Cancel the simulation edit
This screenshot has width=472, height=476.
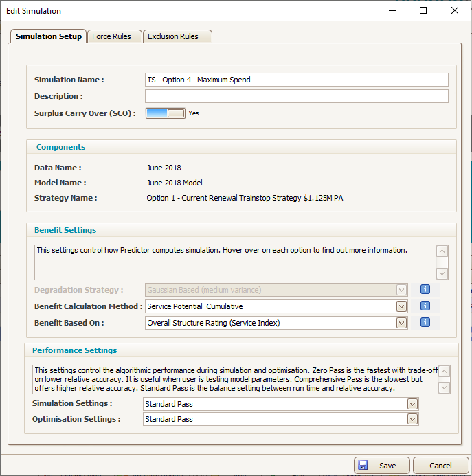point(440,466)
